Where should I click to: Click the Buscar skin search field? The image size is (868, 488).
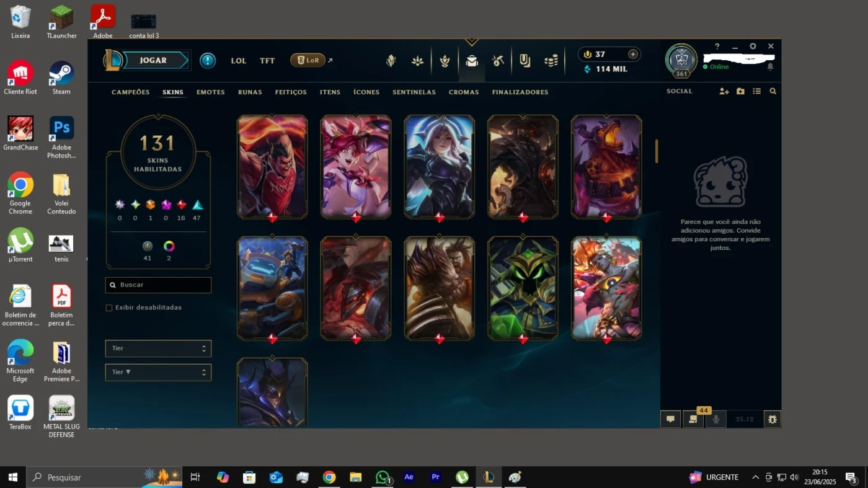(158, 285)
